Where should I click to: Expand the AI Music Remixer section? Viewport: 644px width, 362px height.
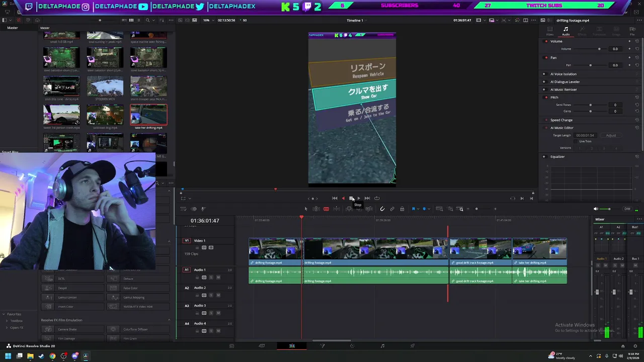coord(563,89)
